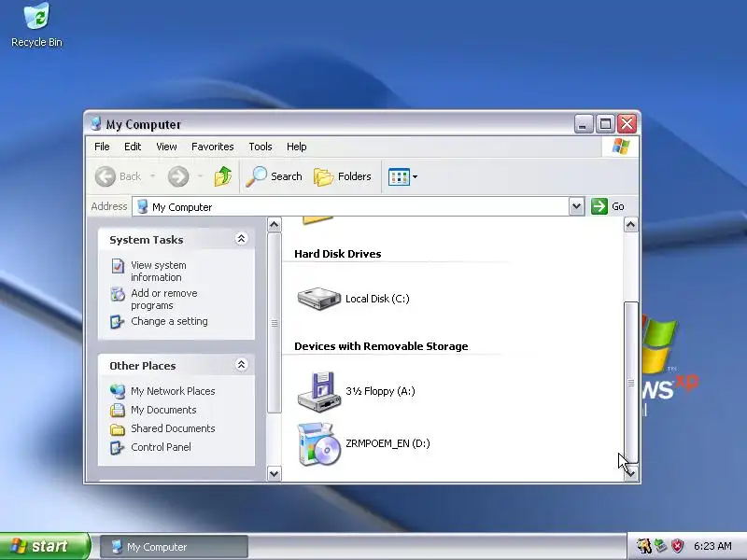747x560 pixels.
Task: Click the Add or remove programs icon
Action: coord(118,294)
